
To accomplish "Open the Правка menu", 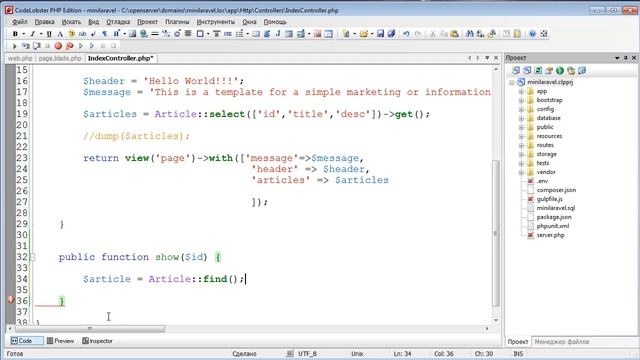I will [44, 22].
